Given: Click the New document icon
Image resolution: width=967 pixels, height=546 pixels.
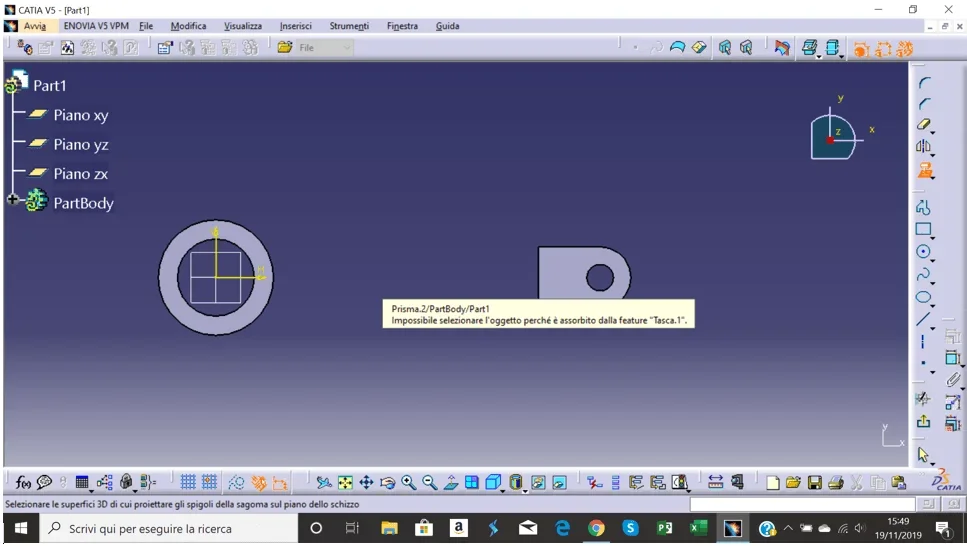Looking at the screenshot, I should 773,482.
